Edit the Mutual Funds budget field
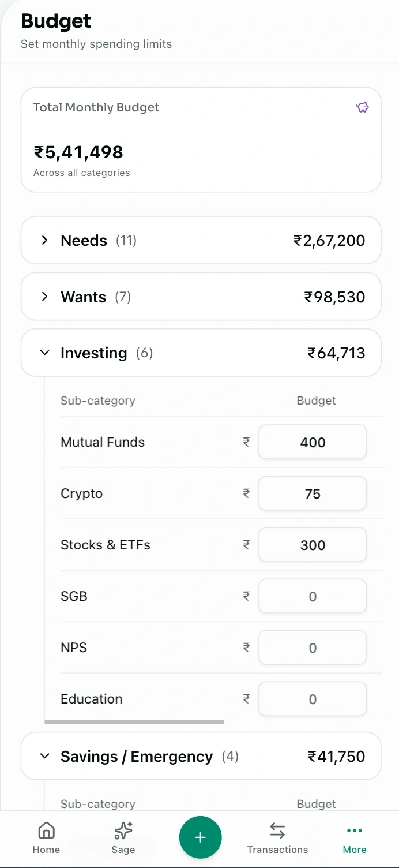 coord(313,443)
